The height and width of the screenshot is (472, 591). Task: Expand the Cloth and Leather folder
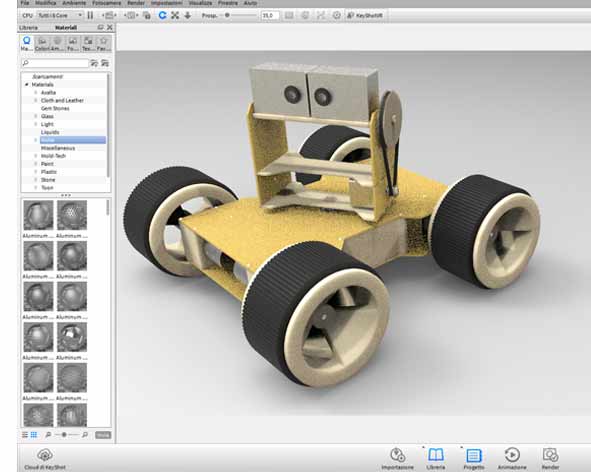pos(36,100)
